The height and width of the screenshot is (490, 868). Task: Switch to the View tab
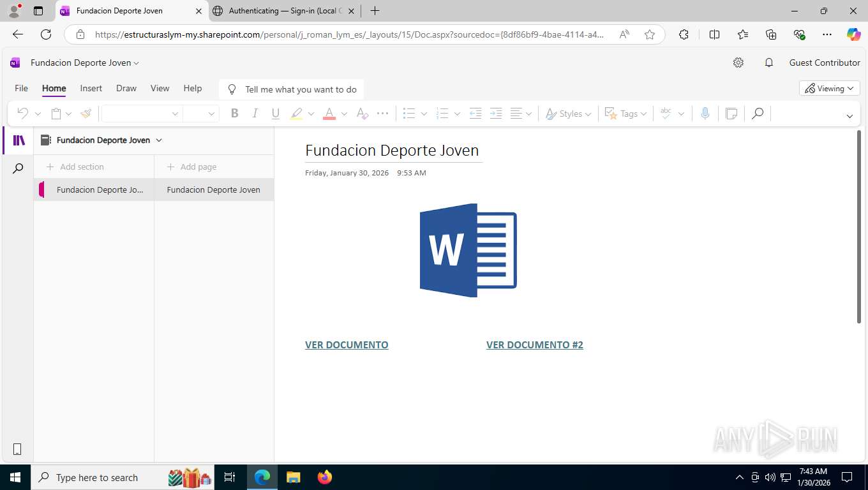click(x=160, y=89)
